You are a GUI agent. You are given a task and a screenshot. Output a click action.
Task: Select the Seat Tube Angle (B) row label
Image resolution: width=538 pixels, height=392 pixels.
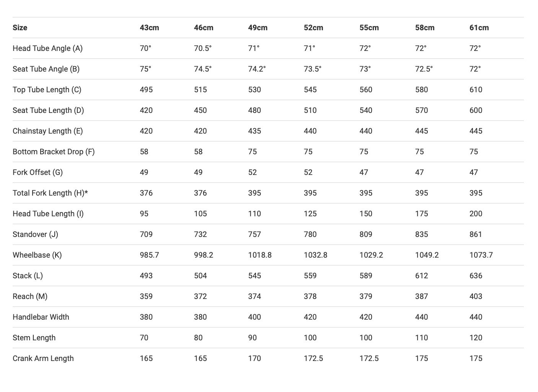(46, 69)
